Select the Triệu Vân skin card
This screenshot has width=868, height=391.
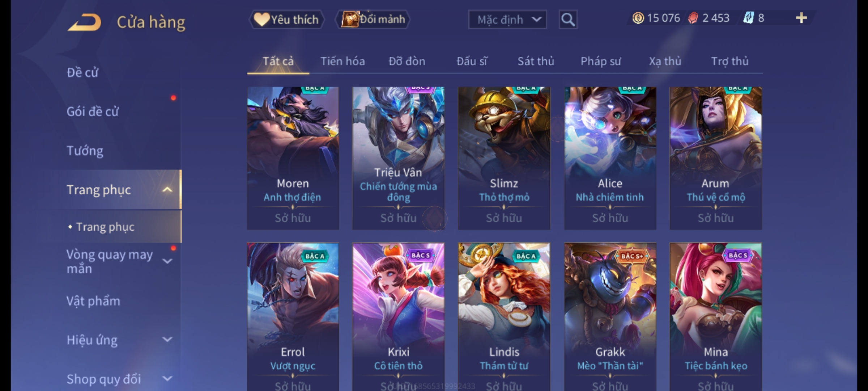pyautogui.click(x=398, y=158)
